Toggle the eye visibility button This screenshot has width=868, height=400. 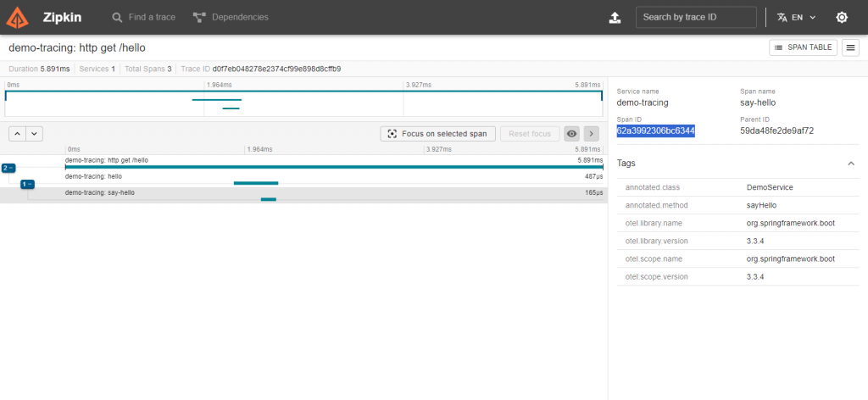572,133
